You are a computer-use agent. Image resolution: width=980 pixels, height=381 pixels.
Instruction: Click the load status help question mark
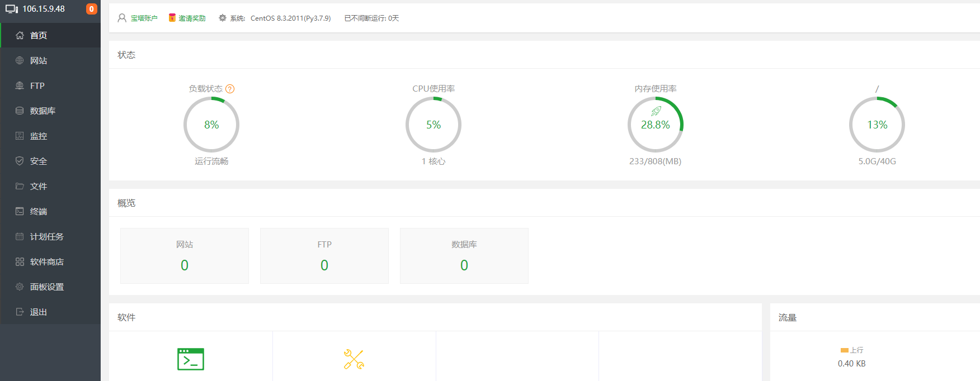pos(230,89)
